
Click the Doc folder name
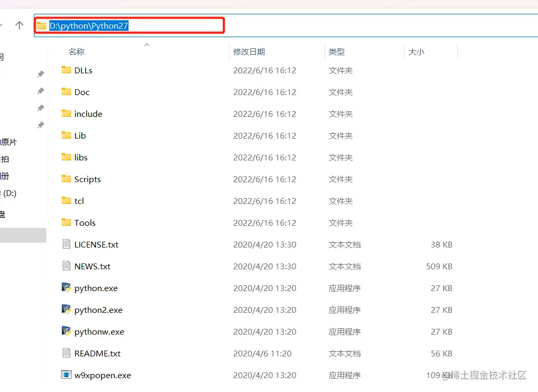[82, 92]
